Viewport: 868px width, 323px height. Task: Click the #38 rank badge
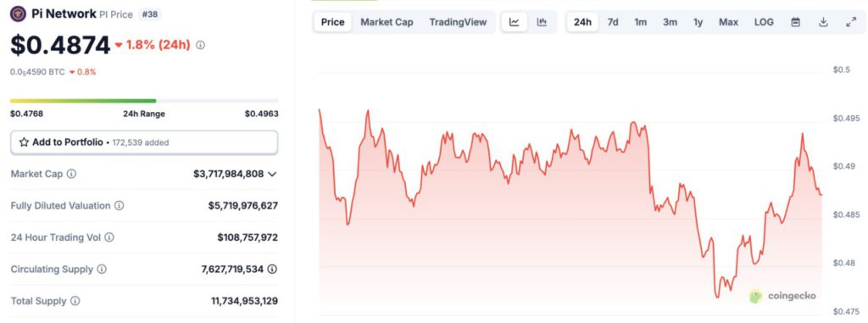click(x=149, y=14)
